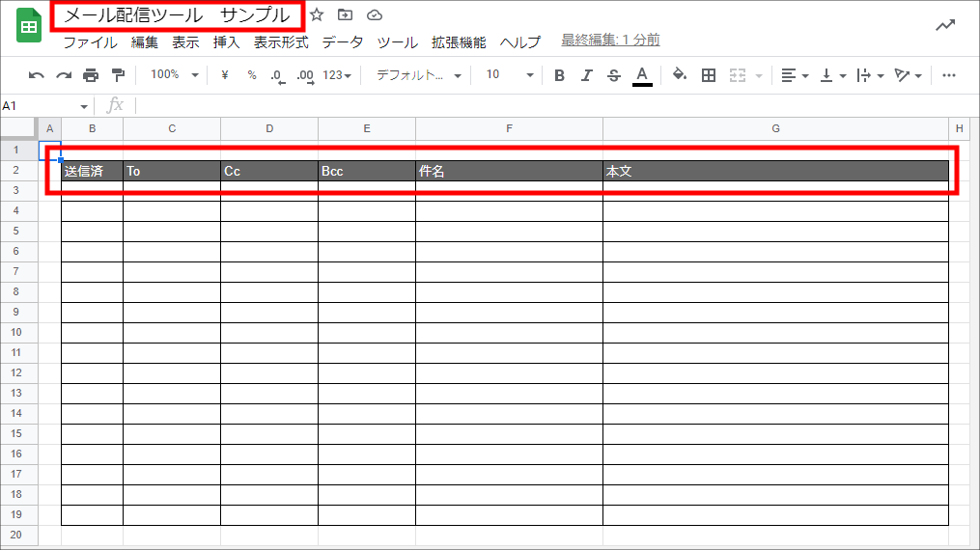Click the move to folder icon

pos(345,15)
